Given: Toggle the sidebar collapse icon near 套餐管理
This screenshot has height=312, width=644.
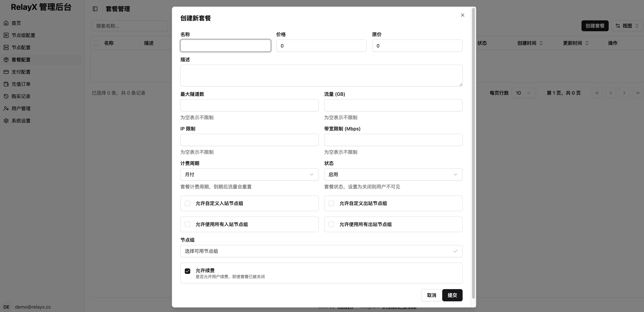Looking at the screenshot, I should click(x=95, y=9).
